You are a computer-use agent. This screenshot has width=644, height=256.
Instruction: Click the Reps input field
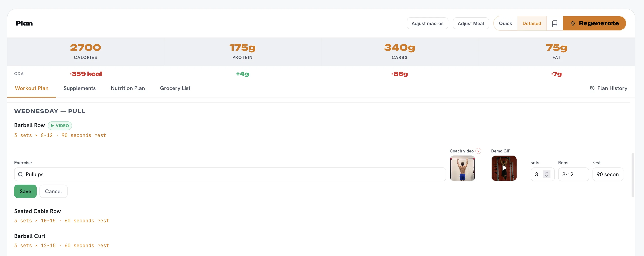pos(573,174)
